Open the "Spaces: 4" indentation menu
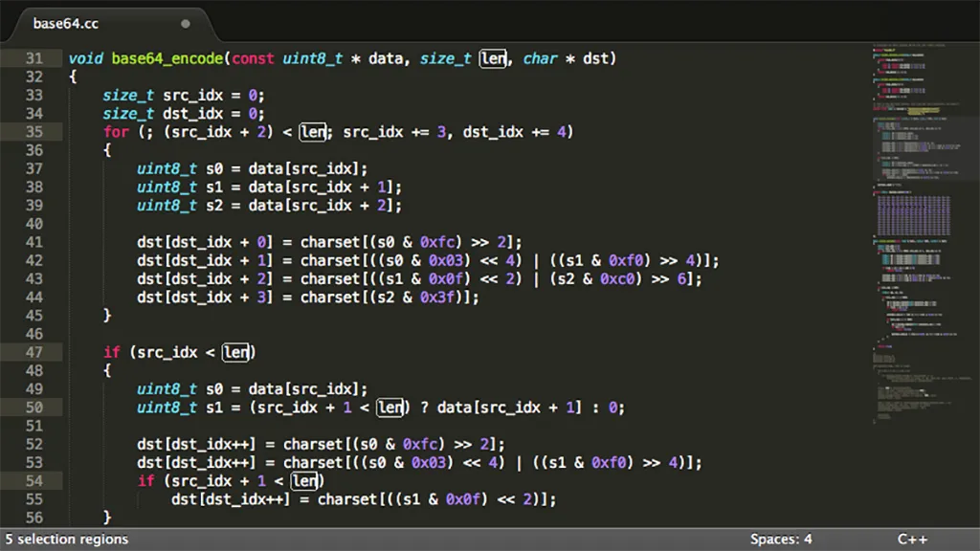Screen dimensions: 980x551 click(782, 539)
